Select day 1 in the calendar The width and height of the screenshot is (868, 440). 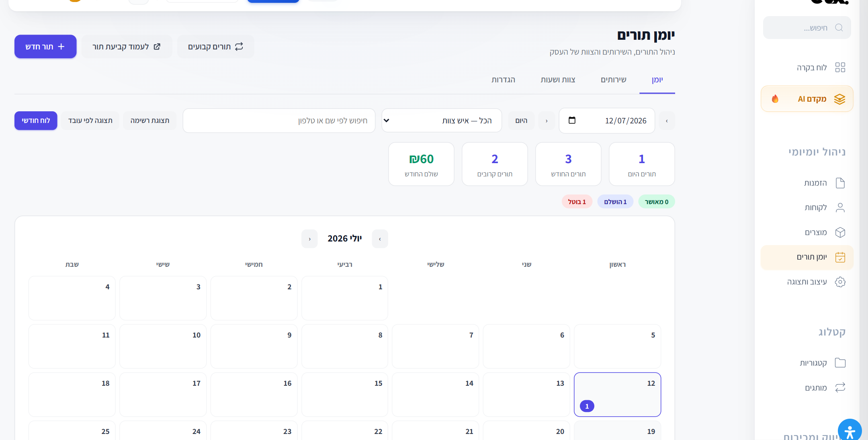pyautogui.click(x=345, y=298)
